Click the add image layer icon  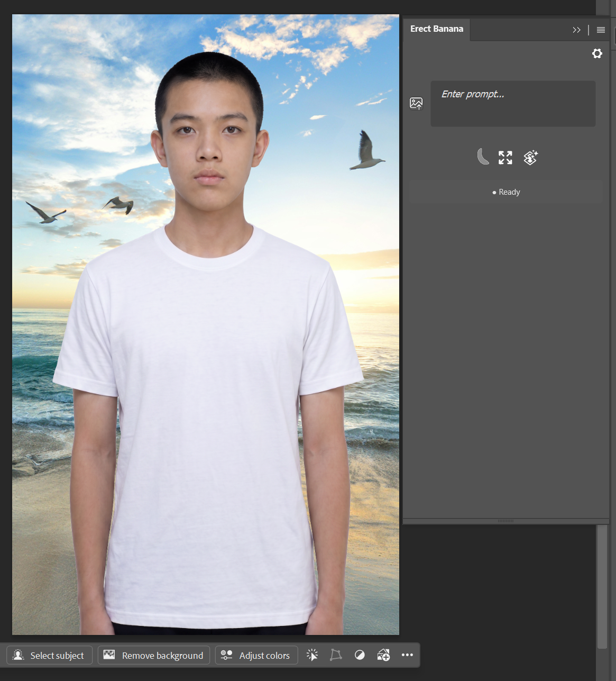(x=383, y=655)
